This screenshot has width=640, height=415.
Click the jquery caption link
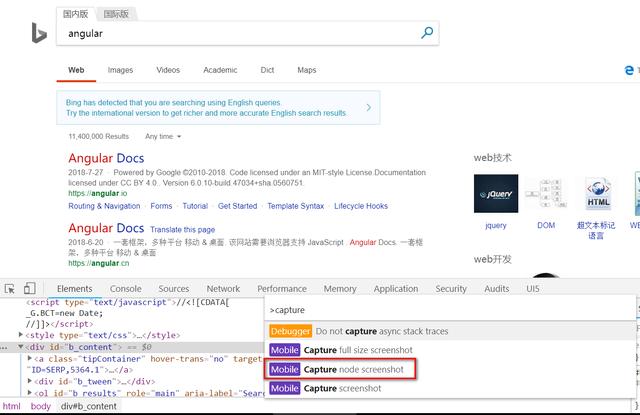[x=496, y=225]
